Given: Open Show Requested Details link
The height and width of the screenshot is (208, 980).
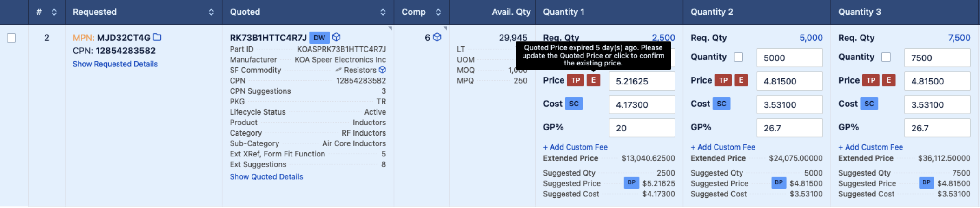Looking at the screenshot, I should [x=115, y=64].
